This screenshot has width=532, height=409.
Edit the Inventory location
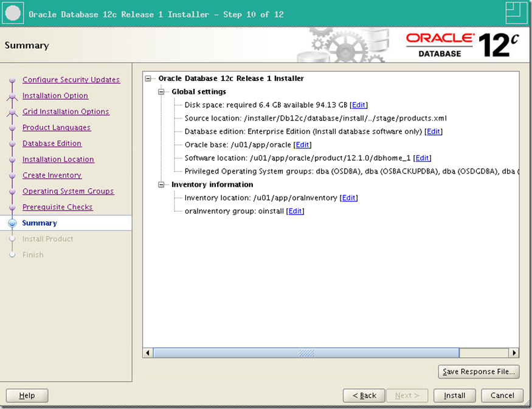click(349, 198)
